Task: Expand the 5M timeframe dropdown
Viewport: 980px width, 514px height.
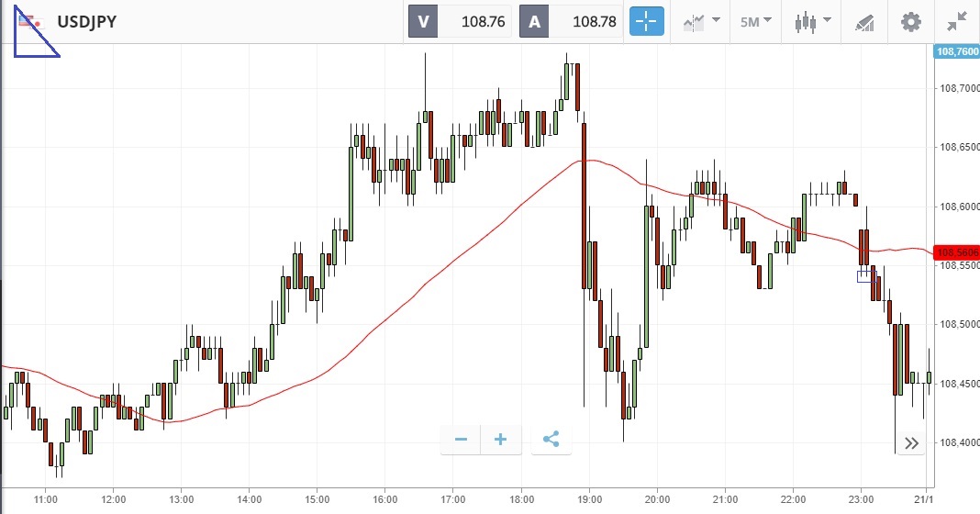Action: click(756, 22)
